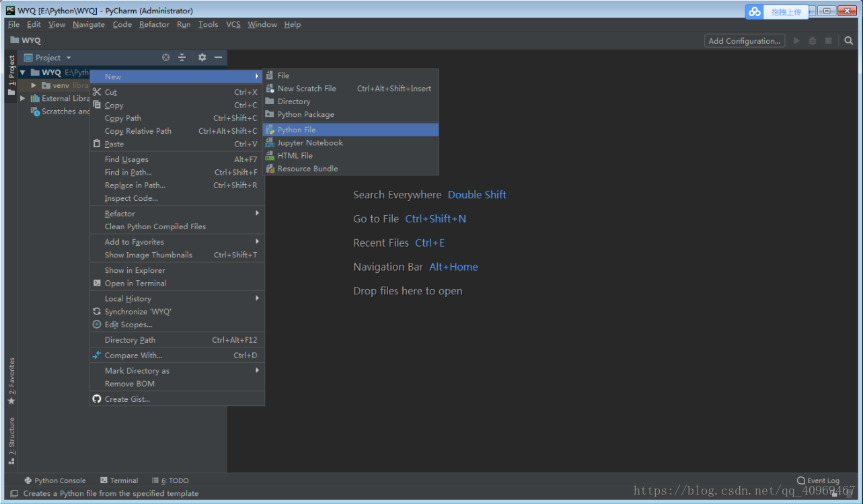The width and height of the screenshot is (863, 504).
Task: Open the File menu
Action: (13, 24)
